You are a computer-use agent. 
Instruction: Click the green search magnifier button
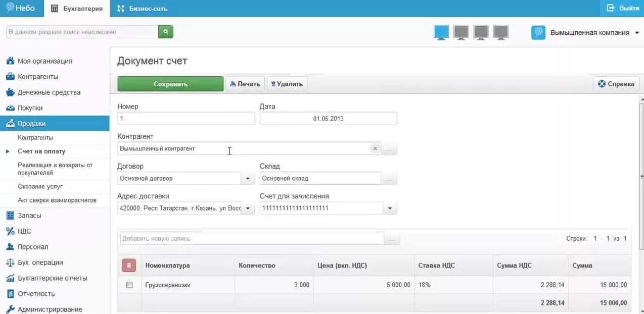coord(166,32)
